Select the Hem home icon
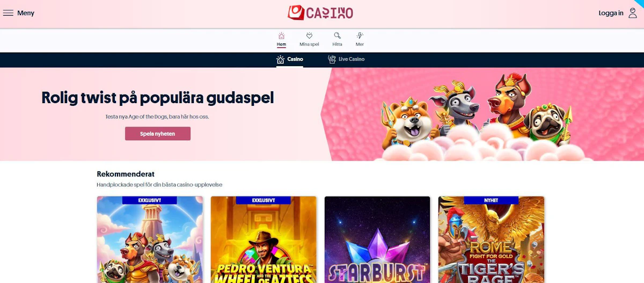The image size is (644, 283). (281, 35)
